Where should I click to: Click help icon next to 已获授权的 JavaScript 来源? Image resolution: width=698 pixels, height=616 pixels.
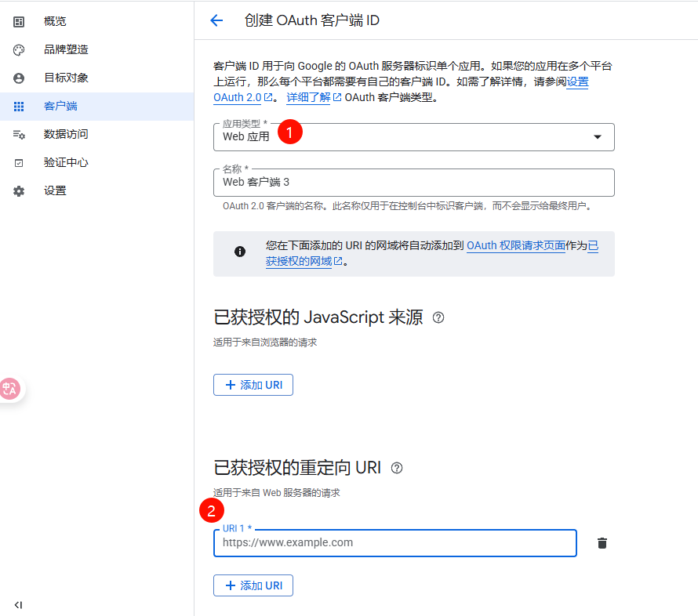point(438,317)
